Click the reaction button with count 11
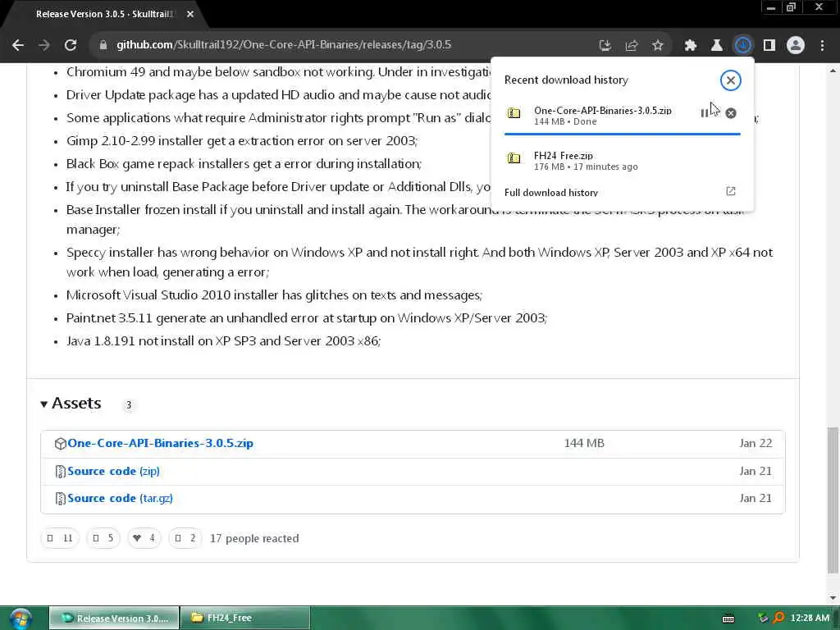This screenshot has height=630, width=840. click(60, 538)
